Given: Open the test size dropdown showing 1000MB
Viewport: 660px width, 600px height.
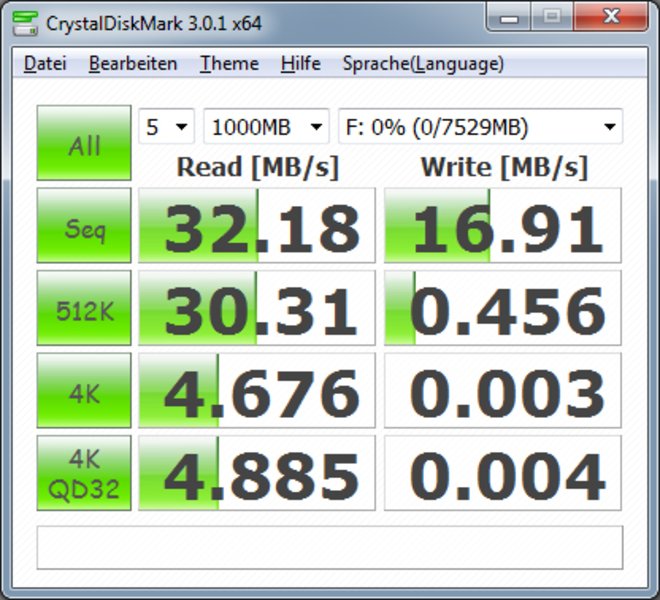Looking at the screenshot, I should point(266,126).
